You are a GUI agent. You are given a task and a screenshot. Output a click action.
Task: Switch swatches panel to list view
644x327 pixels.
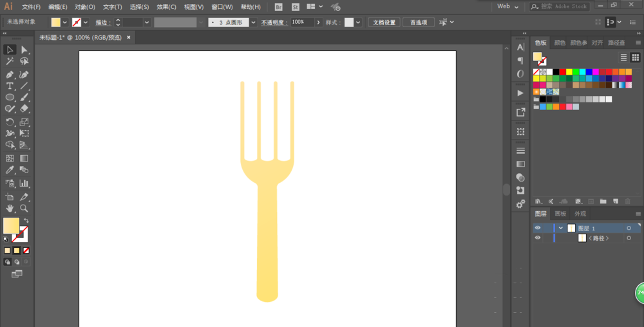(623, 57)
